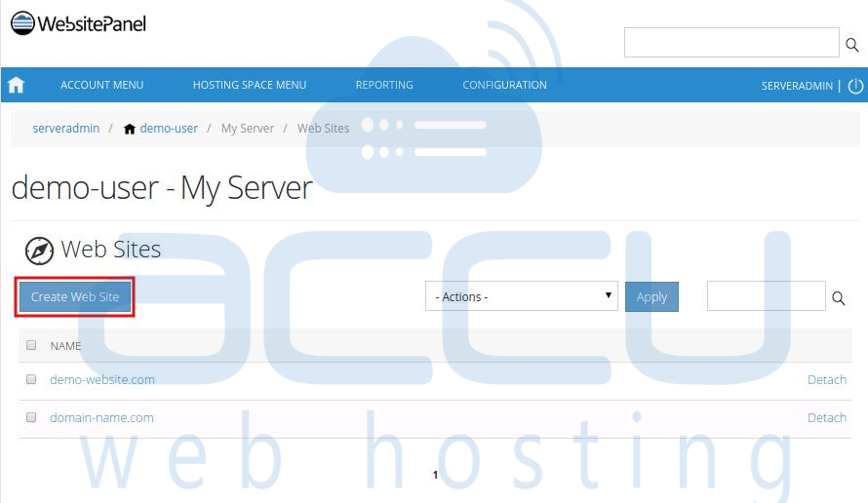Click the top global search magnifier icon
This screenshot has height=503, width=868.
[x=852, y=45]
